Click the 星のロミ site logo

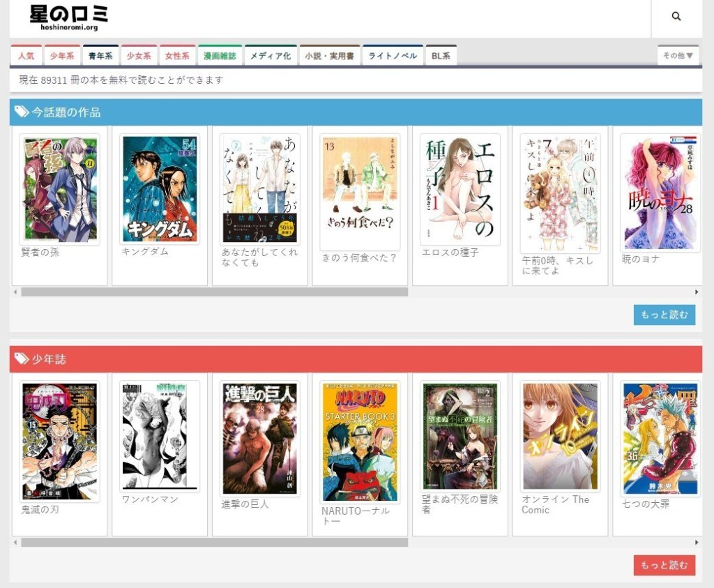(69, 17)
